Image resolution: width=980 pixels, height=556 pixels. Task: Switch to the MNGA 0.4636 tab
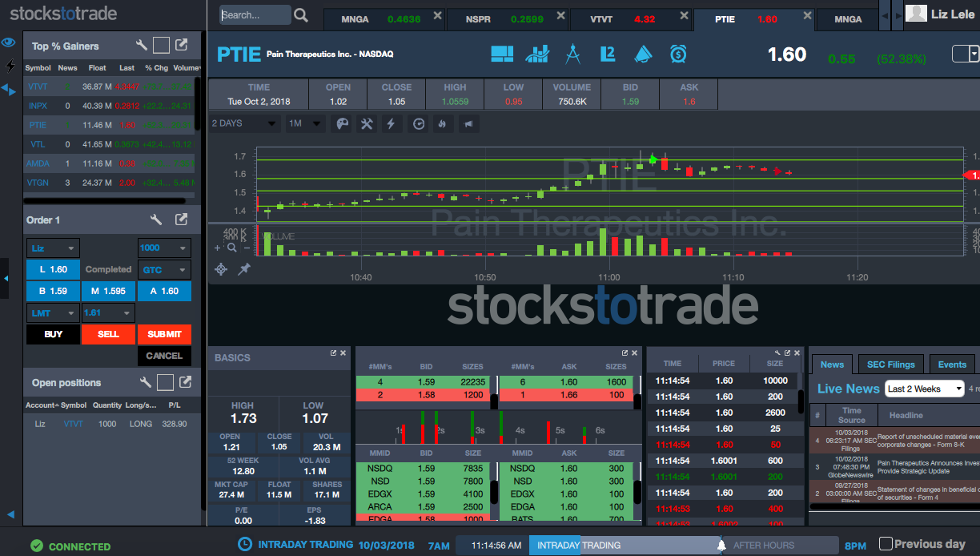click(384, 19)
